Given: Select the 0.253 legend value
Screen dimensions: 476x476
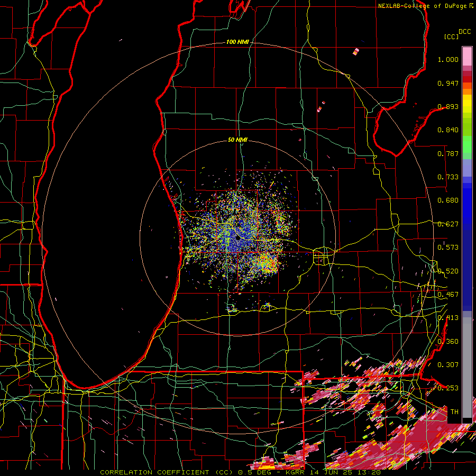Looking at the screenshot, I should pyautogui.click(x=448, y=388).
